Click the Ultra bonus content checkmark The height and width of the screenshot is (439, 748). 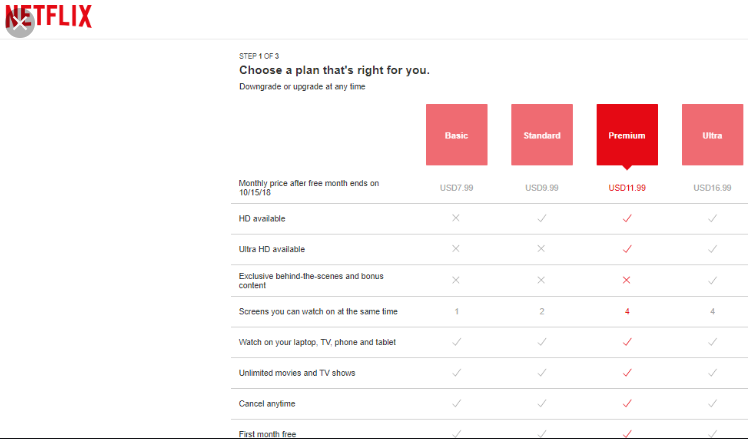tap(713, 281)
